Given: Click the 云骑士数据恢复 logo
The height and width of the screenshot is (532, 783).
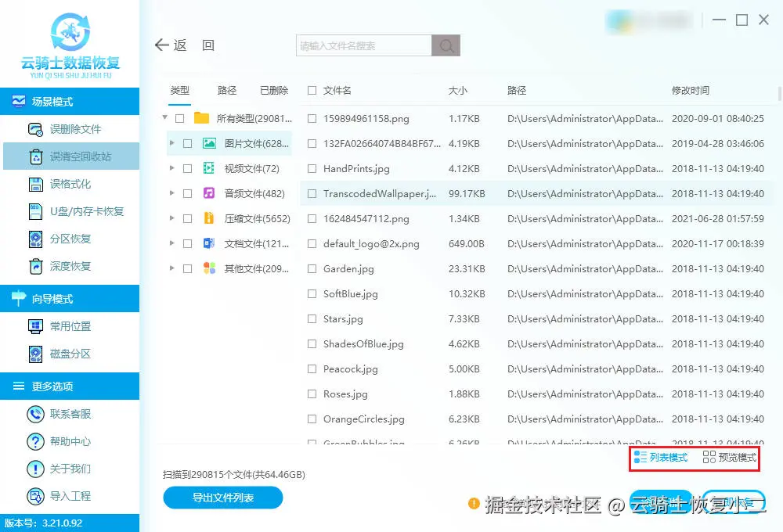Looking at the screenshot, I should (70, 46).
